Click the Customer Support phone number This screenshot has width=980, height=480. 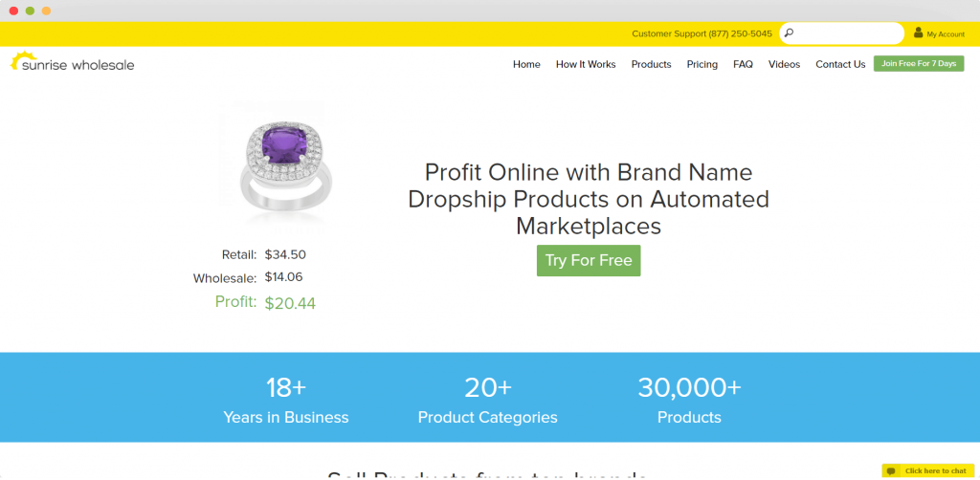[741, 33]
